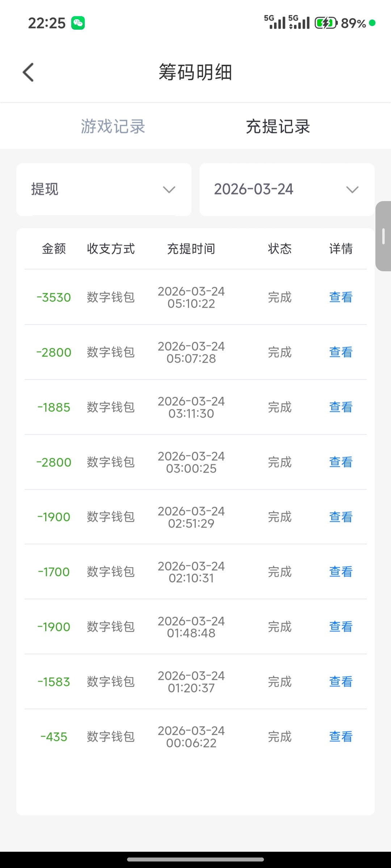View details of the -3530 withdrawal
Screen dimensions: 391x868
(x=341, y=297)
